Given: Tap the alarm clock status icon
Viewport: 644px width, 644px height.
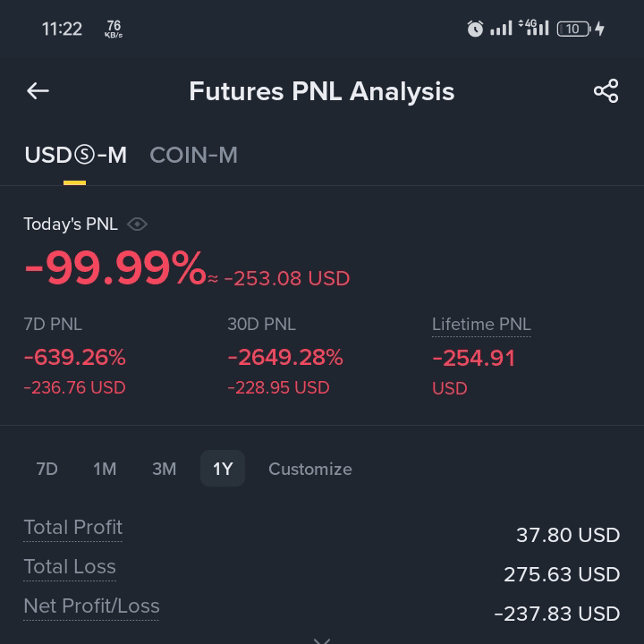Looking at the screenshot, I should (x=475, y=29).
